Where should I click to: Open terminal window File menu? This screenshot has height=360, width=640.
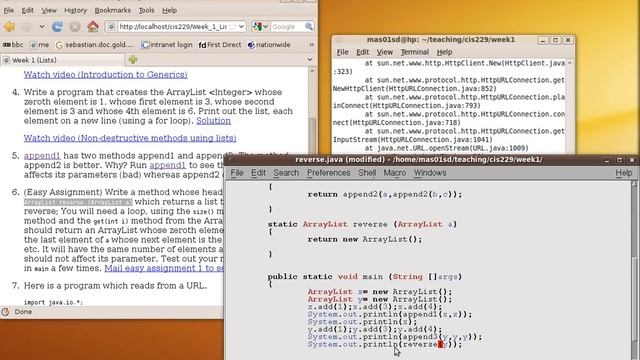coord(342,52)
